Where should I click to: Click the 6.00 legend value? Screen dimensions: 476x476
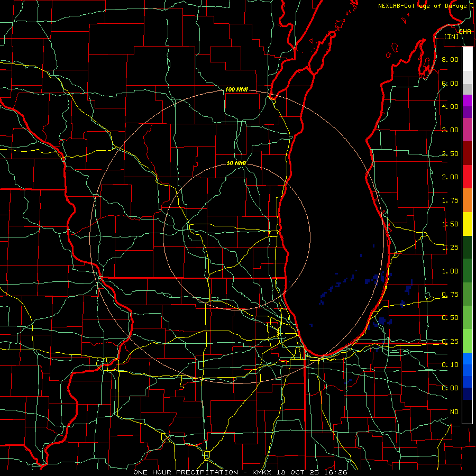[450, 83]
